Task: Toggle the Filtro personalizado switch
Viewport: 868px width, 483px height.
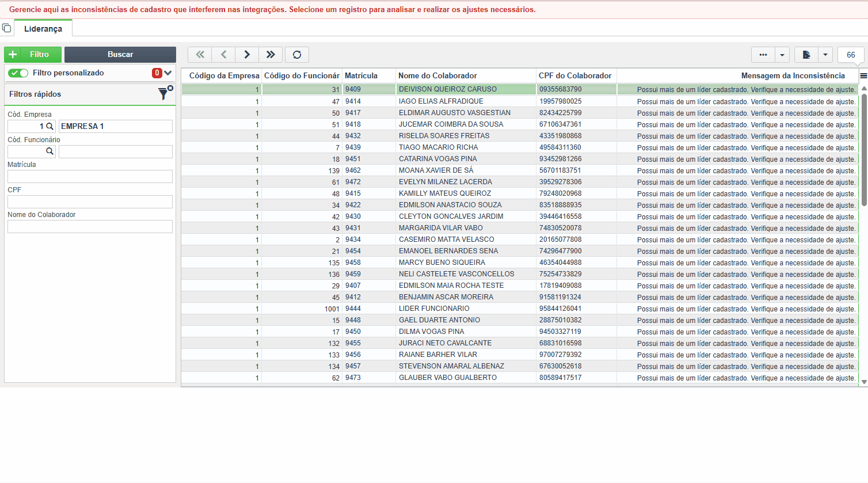Action: pos(18,73)
